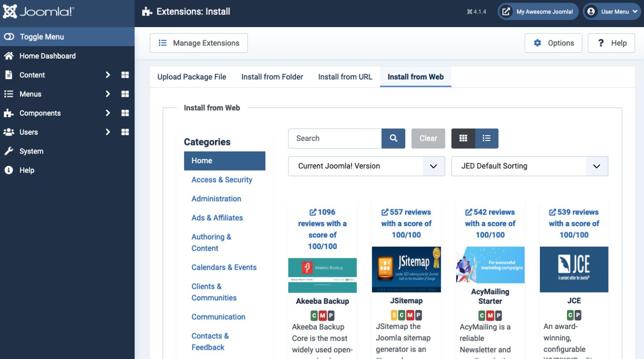Click the green C badge under JSitemap
644x359 pixels.
pyautogui.click(x=402, y=315)
